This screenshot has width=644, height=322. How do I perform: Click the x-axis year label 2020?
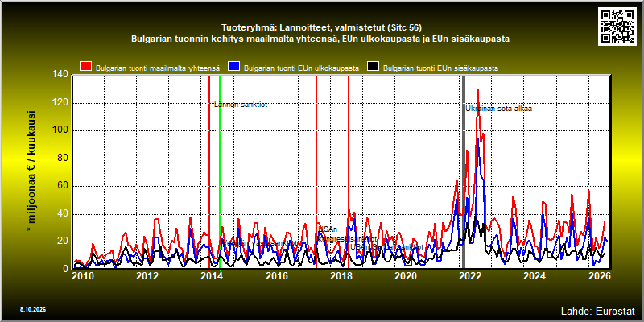406,276
